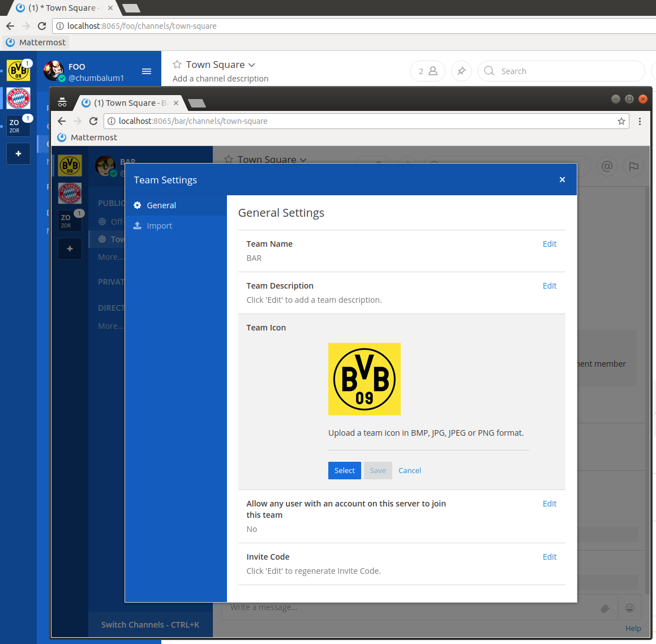The image size is (656, 644).
Task: Click the plus add team button in incognito window
Action: point(70,249)
